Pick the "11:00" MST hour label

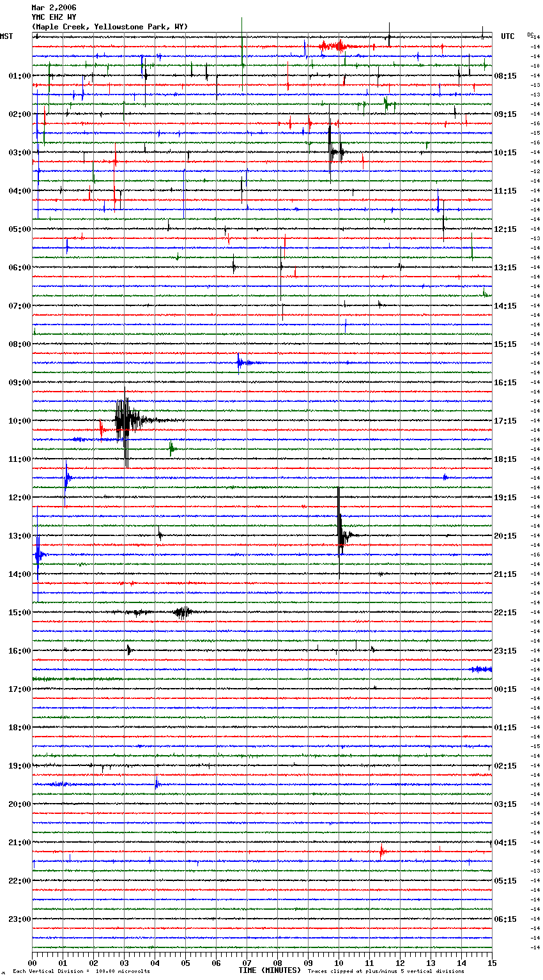[20, 459]
